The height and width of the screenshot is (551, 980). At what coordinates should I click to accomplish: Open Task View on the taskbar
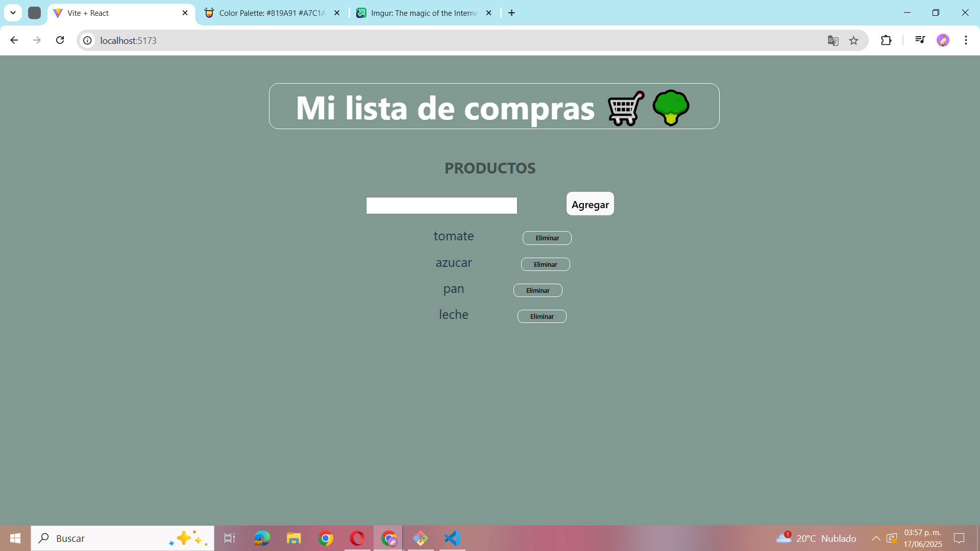tap(230, 538)
